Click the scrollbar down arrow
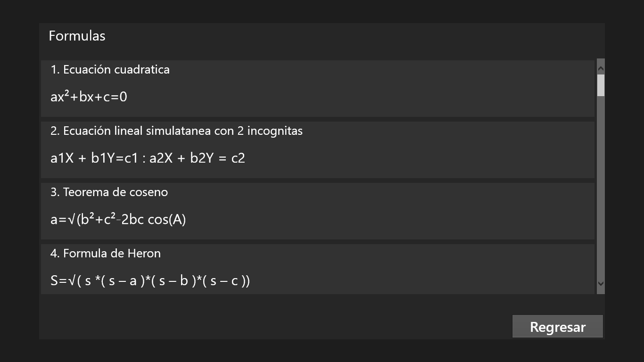Image resolution: width=644 pixels, height=362 pixels. tap(600, 284)
